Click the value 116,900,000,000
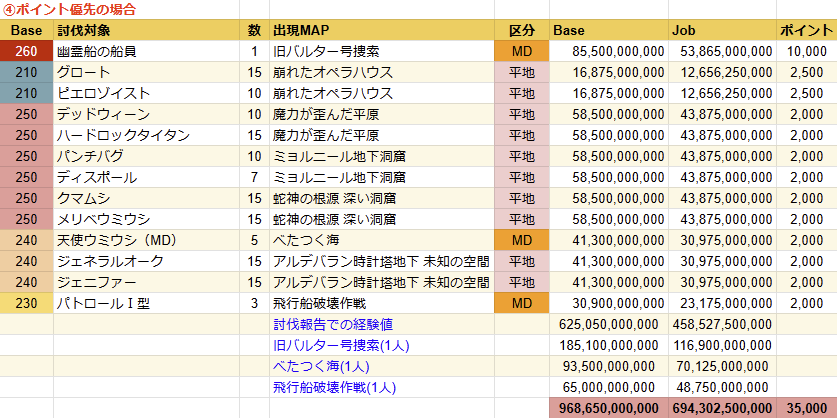 (x=722, y=345)
